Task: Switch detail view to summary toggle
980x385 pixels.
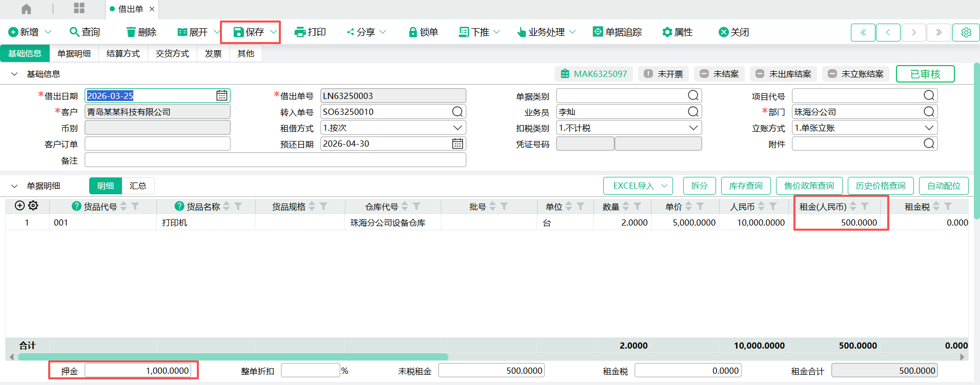Action: point(137,186)
